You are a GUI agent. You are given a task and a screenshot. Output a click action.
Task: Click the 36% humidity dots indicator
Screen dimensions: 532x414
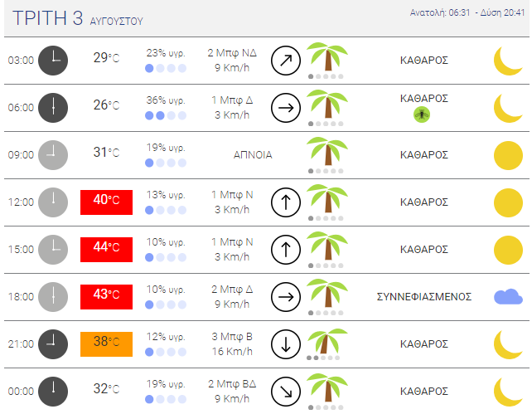click(x=166, y=115)
